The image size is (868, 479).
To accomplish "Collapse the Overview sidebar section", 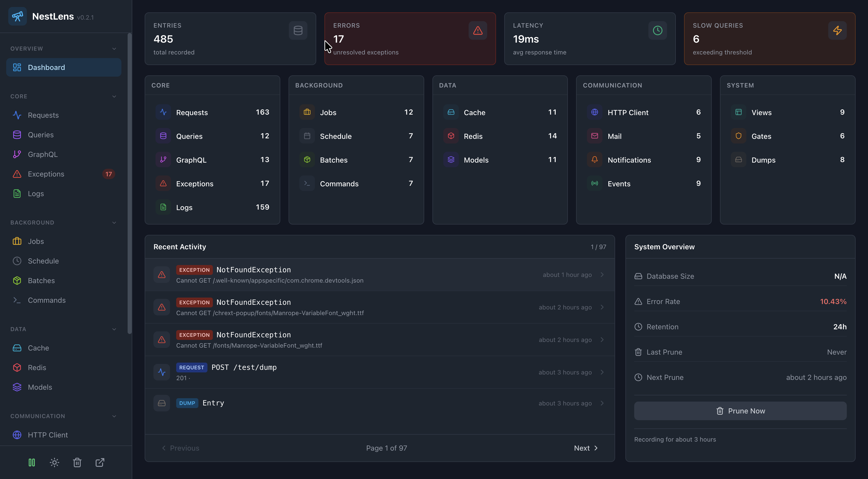I will point(114,49).
